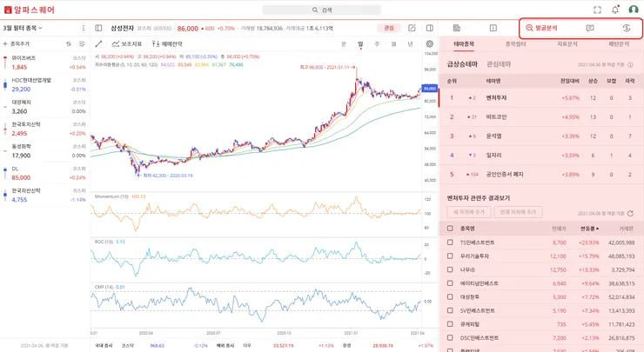This screenshot has width=644, height=352.
Task: Click the list edit icon in watchlist
Action: tap(82, 43)
